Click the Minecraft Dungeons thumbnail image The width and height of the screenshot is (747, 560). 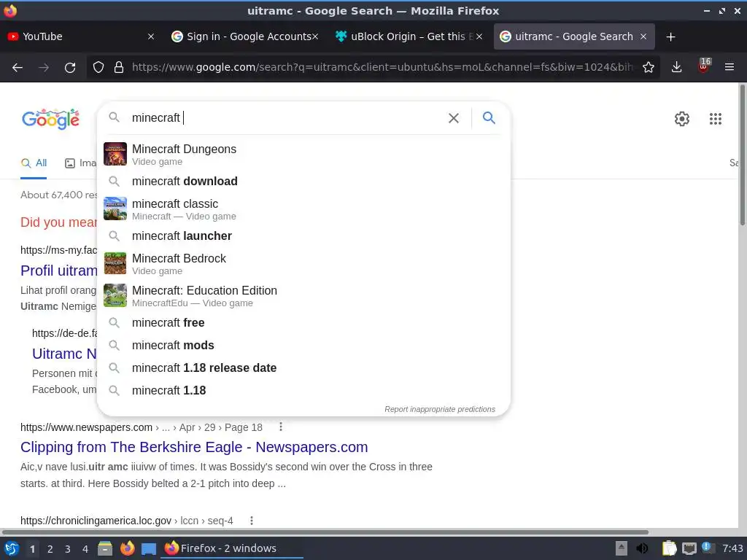(115, 154)
